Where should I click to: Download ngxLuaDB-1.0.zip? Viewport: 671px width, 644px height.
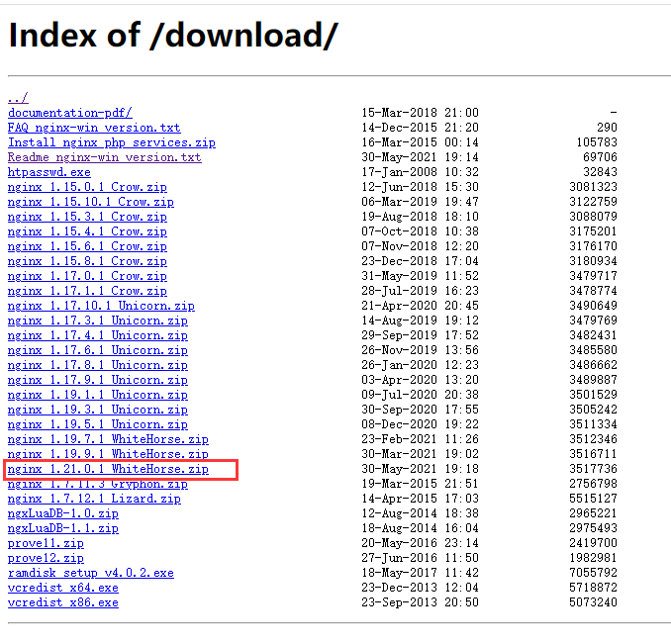pos(63,513)
